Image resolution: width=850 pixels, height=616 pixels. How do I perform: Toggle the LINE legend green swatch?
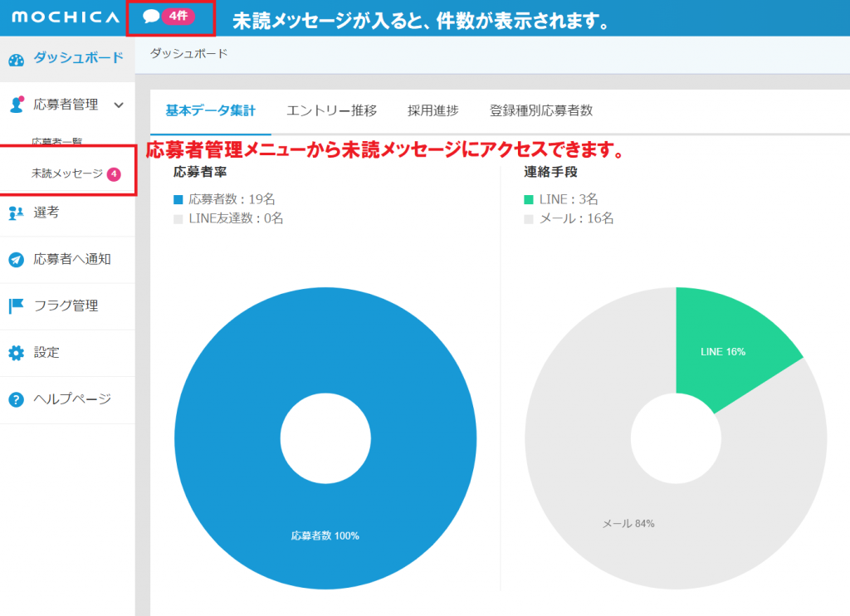click(x=529, y=199)
